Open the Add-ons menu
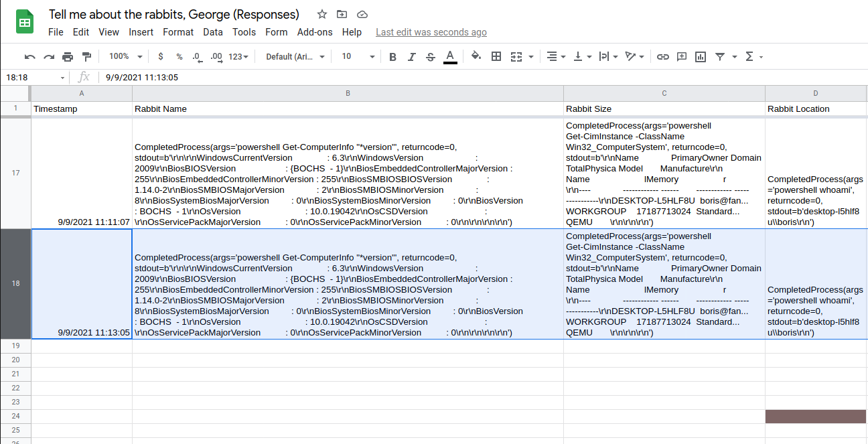Viewport: 868px width, 444px height. 315,32
